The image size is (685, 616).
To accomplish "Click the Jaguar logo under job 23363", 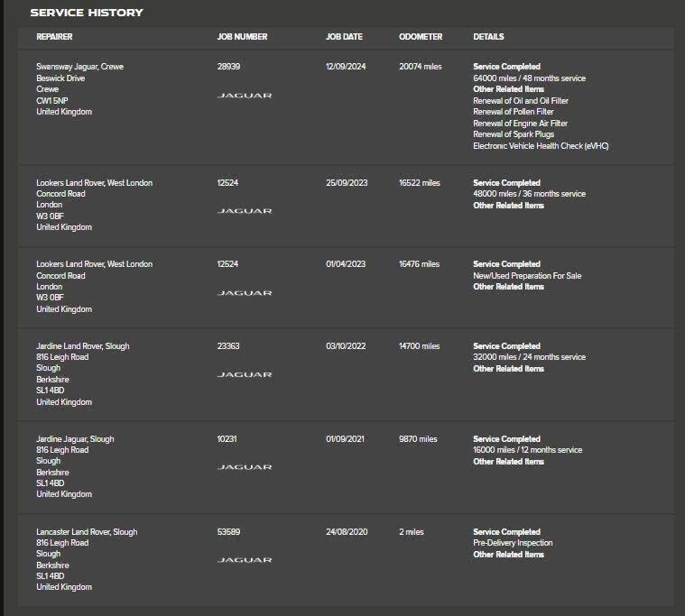I will [x=244, y=374].
